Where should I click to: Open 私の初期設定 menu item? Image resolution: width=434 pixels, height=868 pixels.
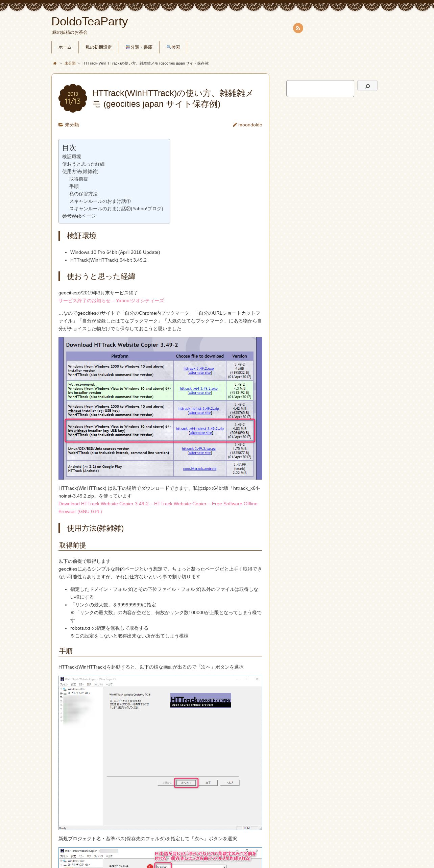[x=99, y=47]
